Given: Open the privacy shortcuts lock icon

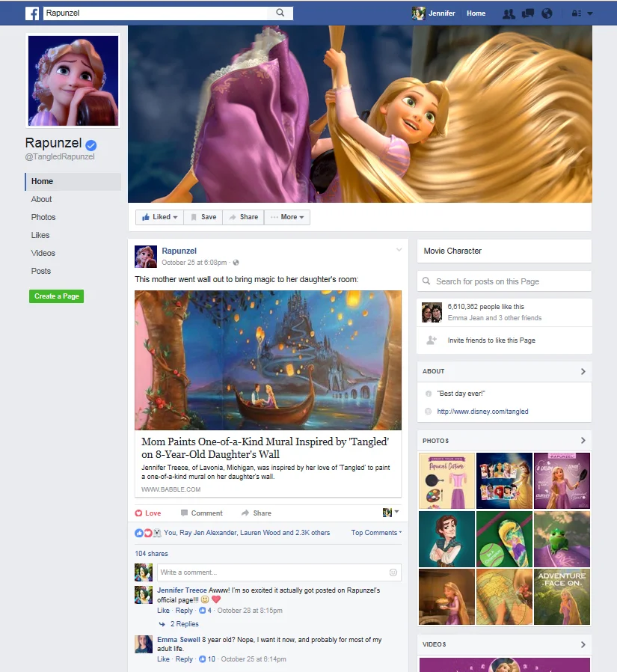Looking at the screenshot, I should tap(577, 13).
